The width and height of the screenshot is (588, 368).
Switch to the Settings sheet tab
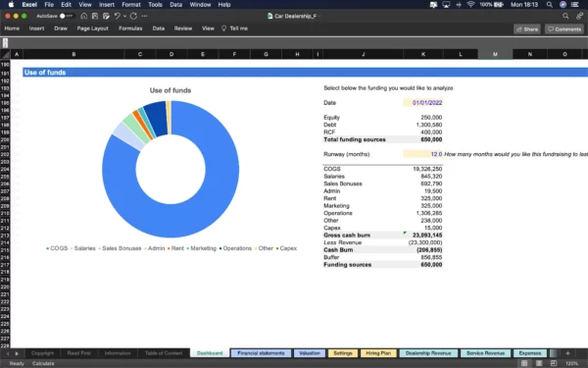coord(343,353)
